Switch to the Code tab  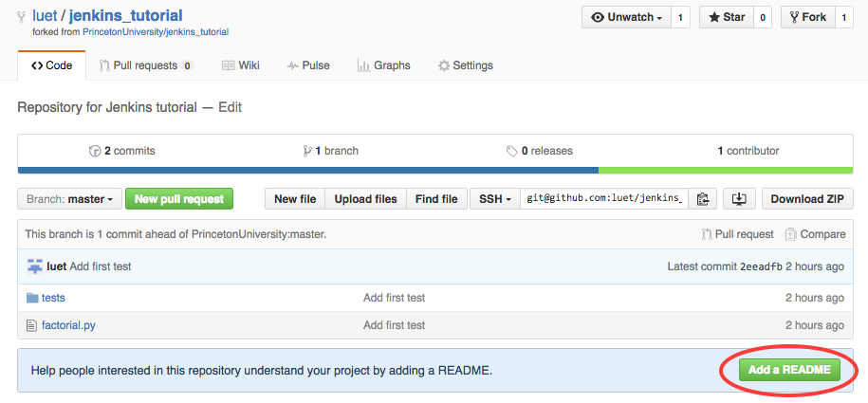[51, 65]
